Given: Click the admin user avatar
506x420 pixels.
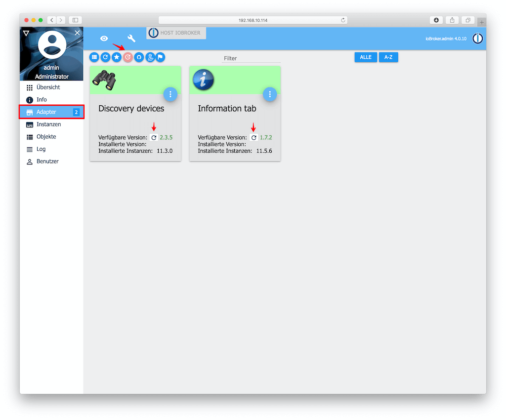Looking at the screenshot, I should click(52, 45).
